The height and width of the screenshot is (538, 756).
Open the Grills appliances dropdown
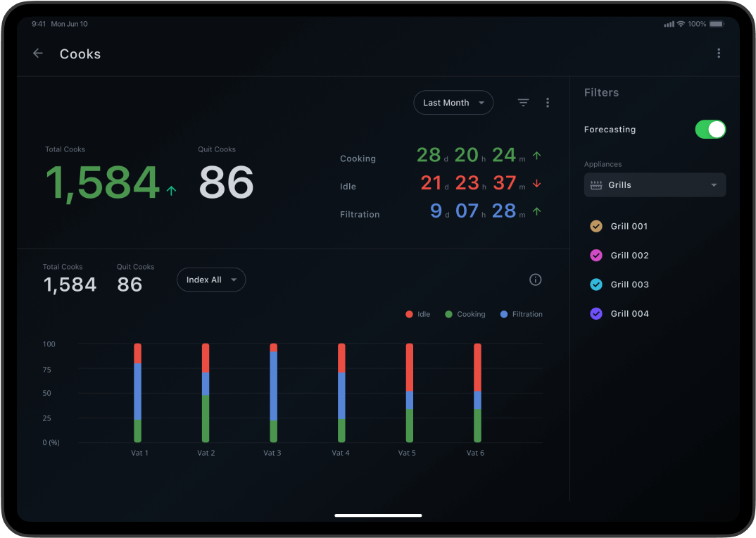(x=655, y=185)
